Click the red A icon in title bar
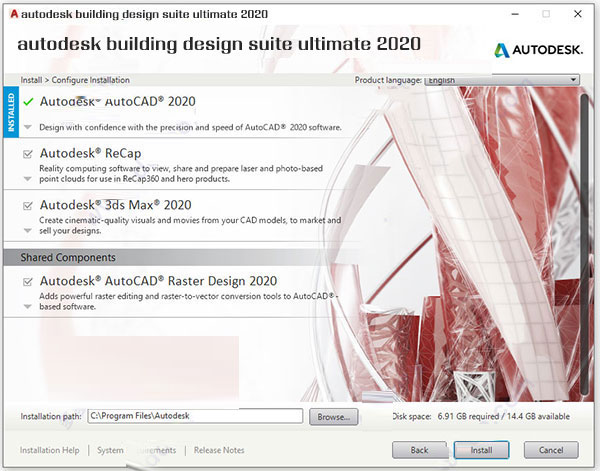 point(14,14)
